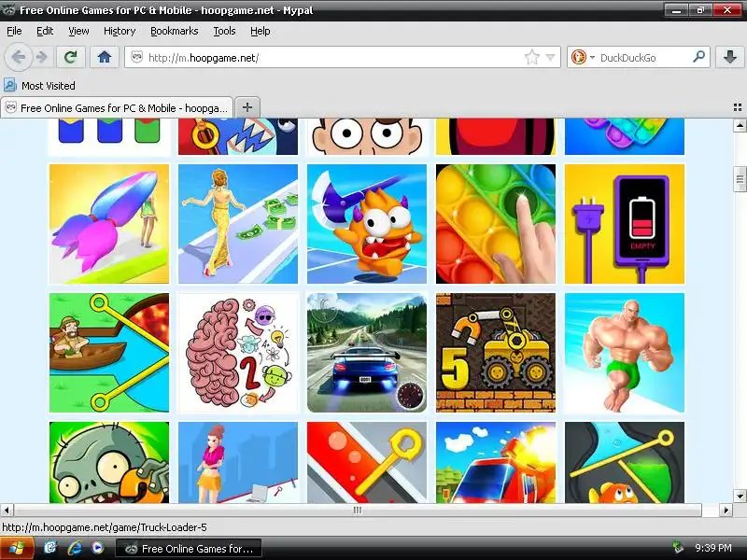Open the red pipe yellow pin game

[x=367, y=462]
